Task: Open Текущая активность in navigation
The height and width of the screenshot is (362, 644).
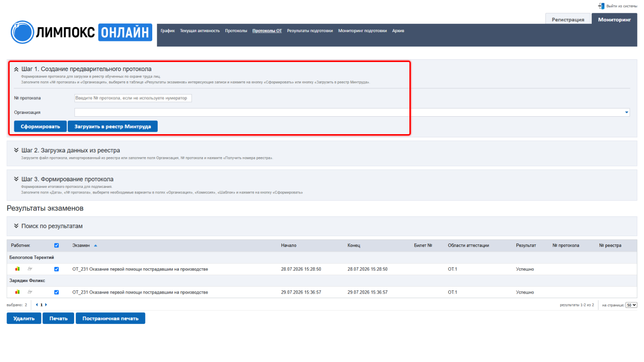Action: coord(200,31)
